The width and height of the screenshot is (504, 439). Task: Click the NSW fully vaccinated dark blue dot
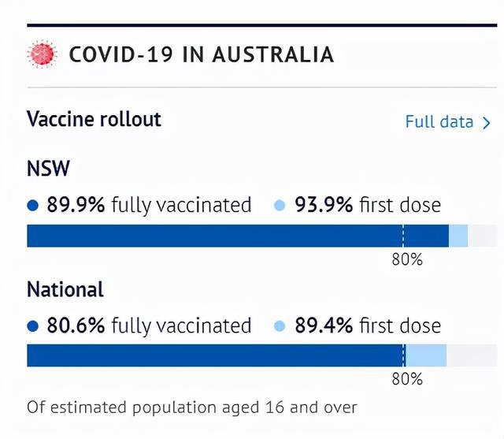[33, 205]
